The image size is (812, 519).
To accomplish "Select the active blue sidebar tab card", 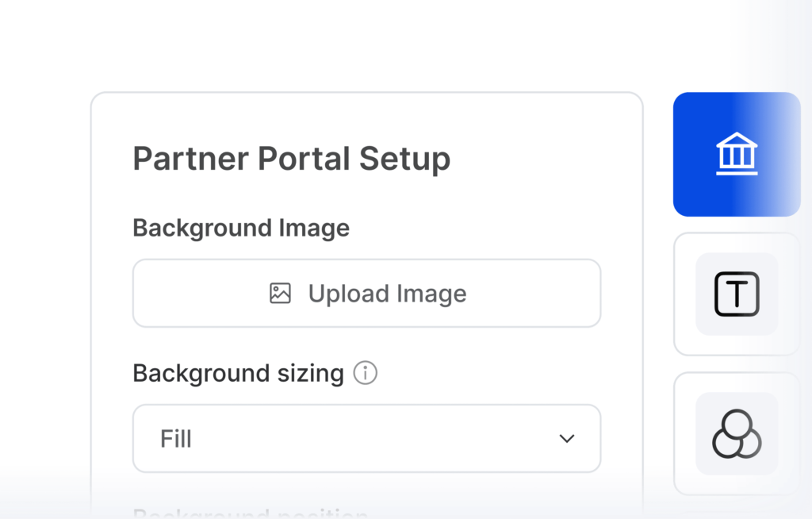I will tap(737, 154).
